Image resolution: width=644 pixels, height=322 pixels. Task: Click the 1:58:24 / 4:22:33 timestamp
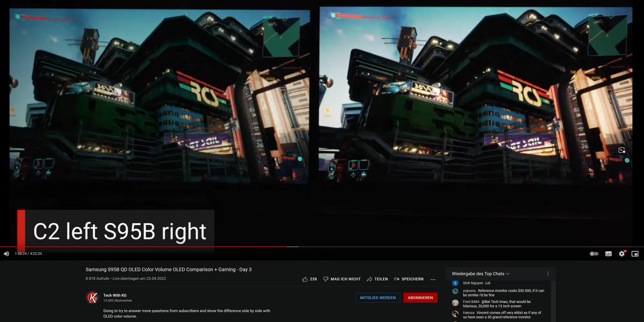click(28, 254)
